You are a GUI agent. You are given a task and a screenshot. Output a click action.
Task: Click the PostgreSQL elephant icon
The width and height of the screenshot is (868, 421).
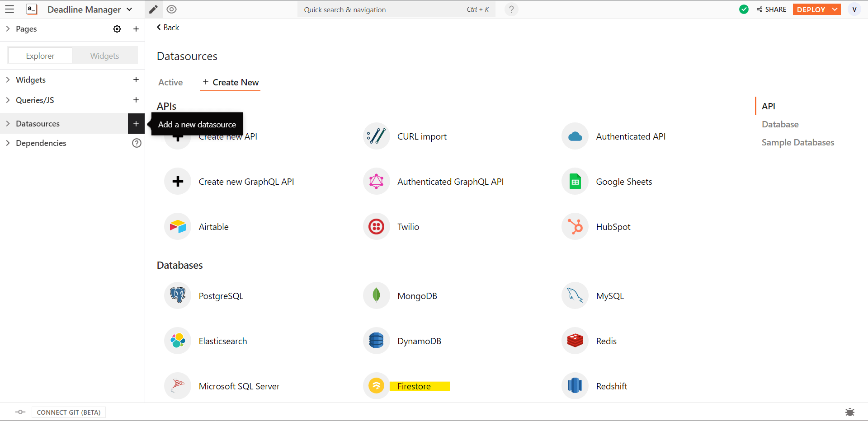pyautogui.click(x=178, y=296)
